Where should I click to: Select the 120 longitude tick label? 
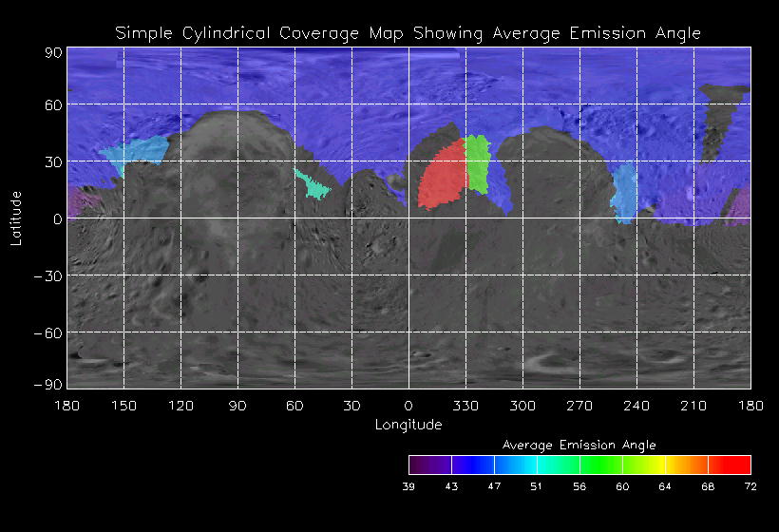coord(180,406)
